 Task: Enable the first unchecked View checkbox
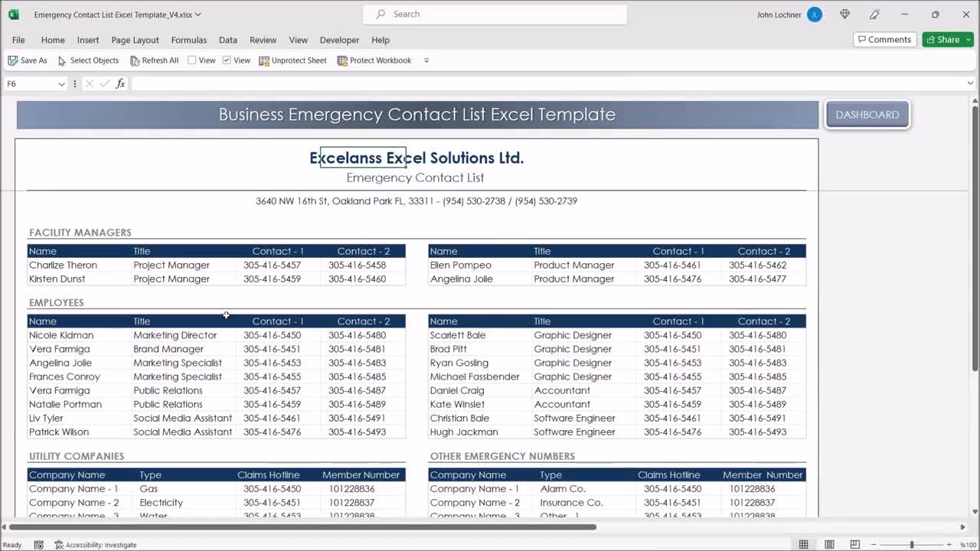(191, 60)
